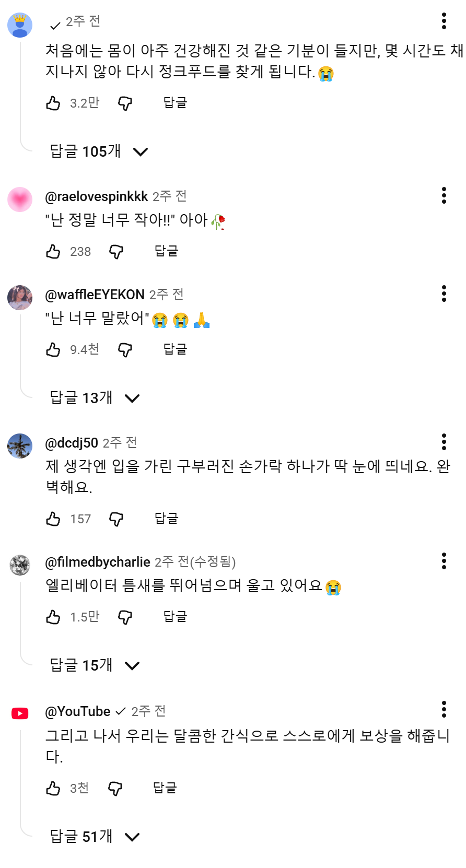Dislike the @YouTube comment
This screenshot has height=868, width=466.
115,789
